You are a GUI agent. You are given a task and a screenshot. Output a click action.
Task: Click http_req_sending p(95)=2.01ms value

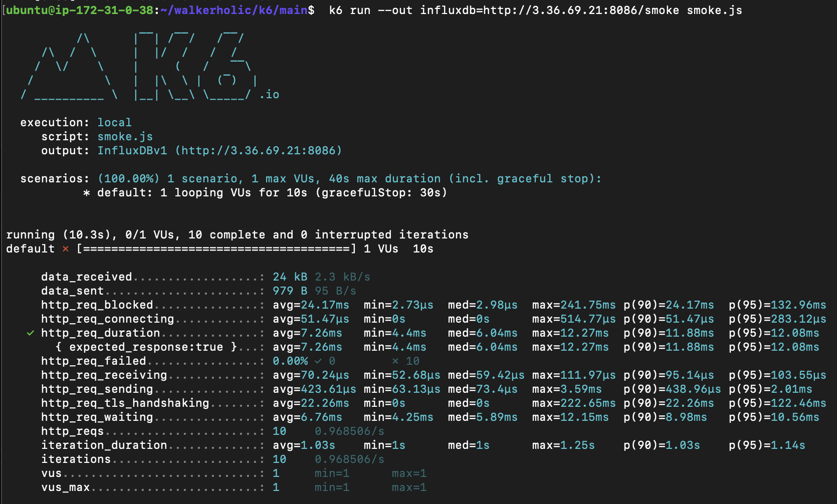[770, 389]
